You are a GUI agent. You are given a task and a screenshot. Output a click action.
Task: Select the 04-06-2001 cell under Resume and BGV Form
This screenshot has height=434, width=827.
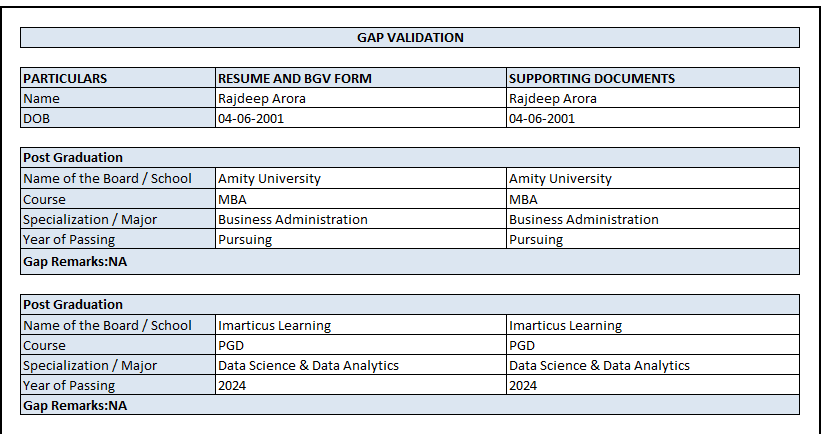click(x=361, y=118)
